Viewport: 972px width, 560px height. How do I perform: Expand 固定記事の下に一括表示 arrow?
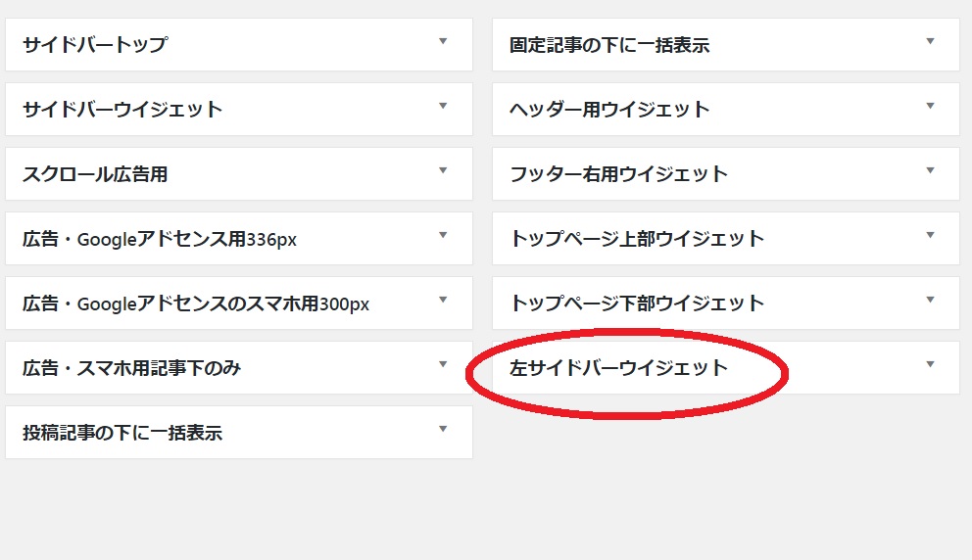(930, 41)
